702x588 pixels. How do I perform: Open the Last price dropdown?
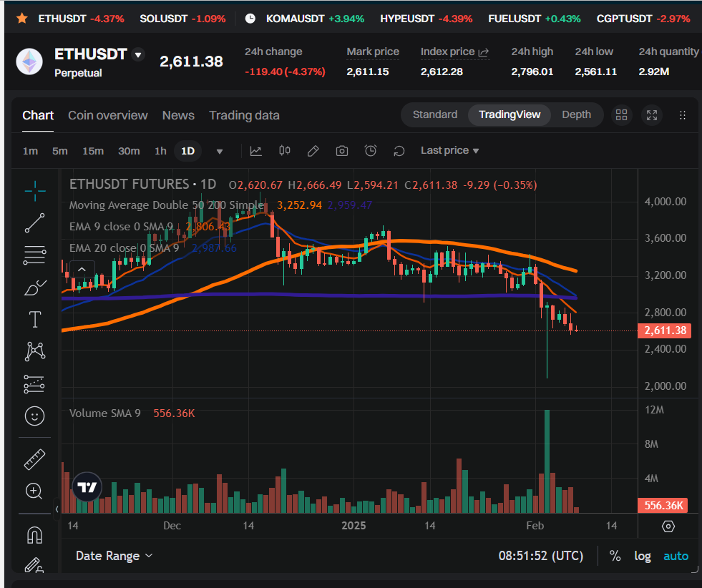pos(449,151)
